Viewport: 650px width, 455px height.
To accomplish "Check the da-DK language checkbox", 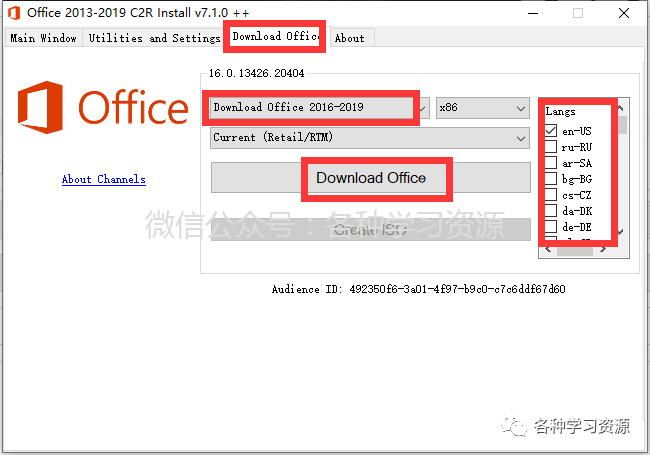I will [x=551, y=211].
